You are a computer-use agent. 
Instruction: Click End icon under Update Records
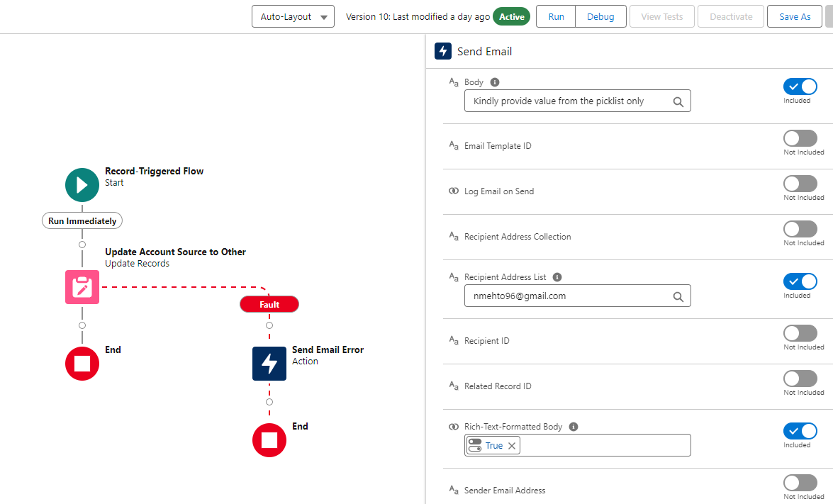82,364
